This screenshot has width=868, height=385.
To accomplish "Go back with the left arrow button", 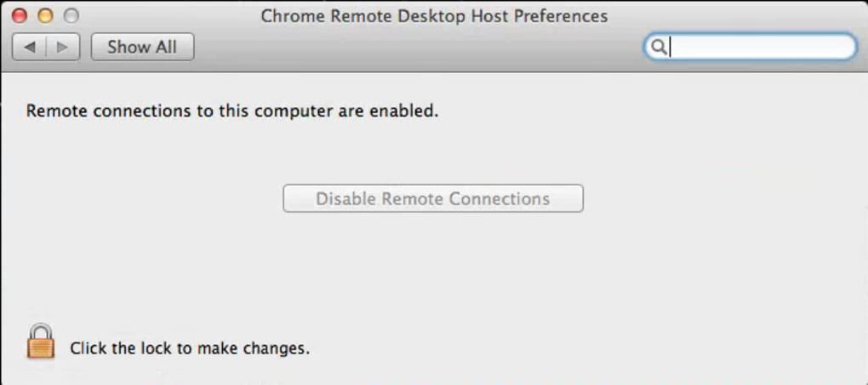I will pyautogui.click(x=30, y=47).
